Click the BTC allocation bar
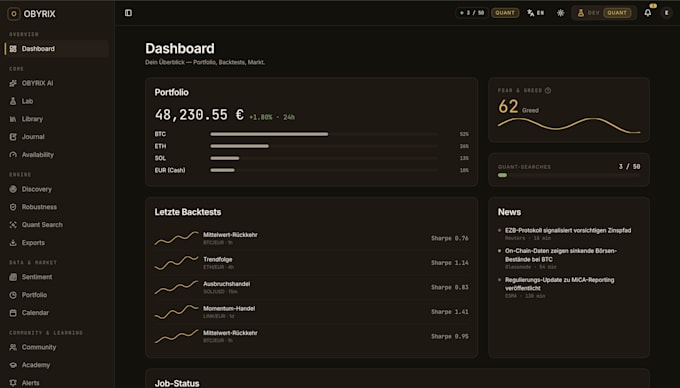680x388 pixels. [324, 134]
